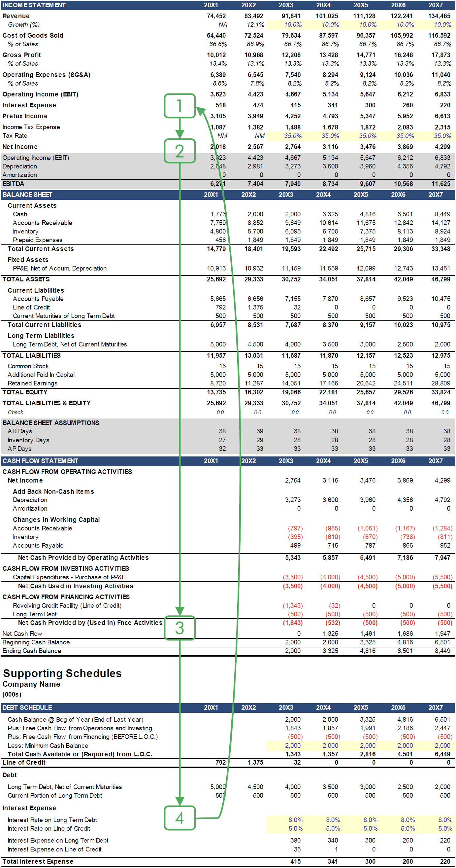456x868 pixels.
Task: Click the Tax Rate row label
Action: 15,135
